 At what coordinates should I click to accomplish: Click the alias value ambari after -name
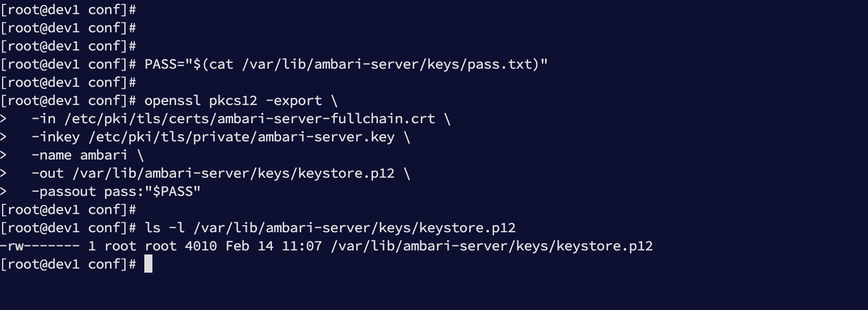(104, 155)
